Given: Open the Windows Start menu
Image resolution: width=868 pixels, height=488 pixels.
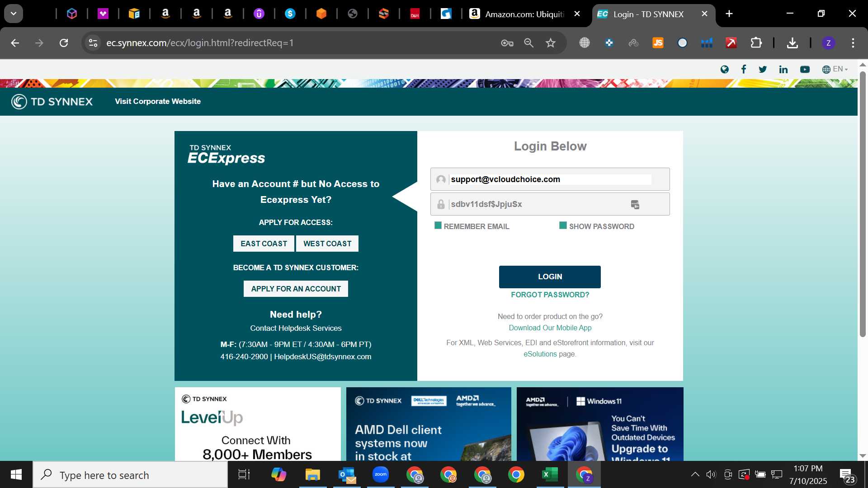Looking at the screenshot, I should 16,474.
